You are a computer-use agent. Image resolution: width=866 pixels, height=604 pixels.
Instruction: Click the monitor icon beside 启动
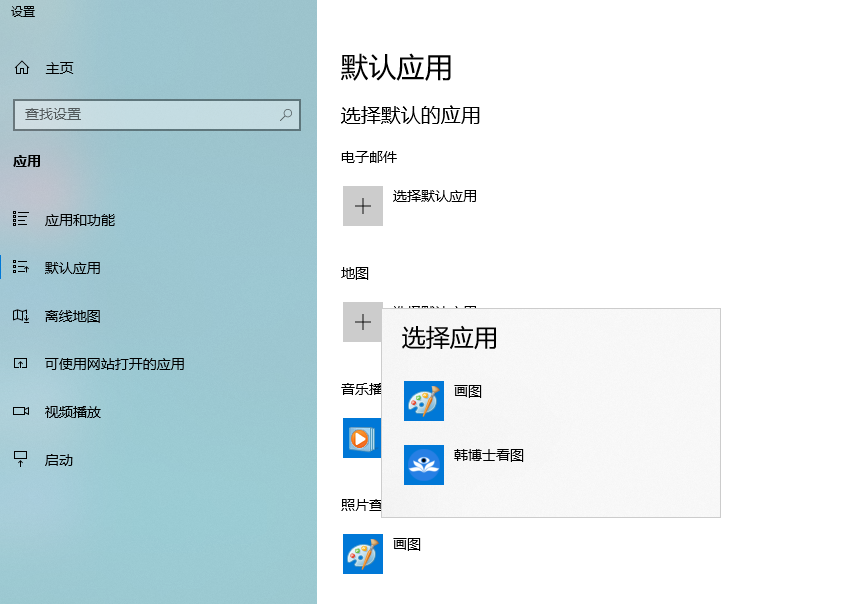[21, 459]
